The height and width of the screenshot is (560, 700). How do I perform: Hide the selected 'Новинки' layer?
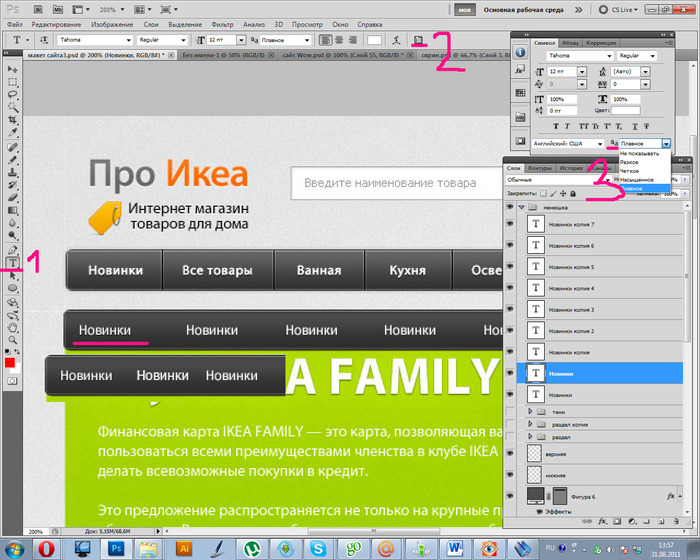pyautogui.click(x=510, y=372)
